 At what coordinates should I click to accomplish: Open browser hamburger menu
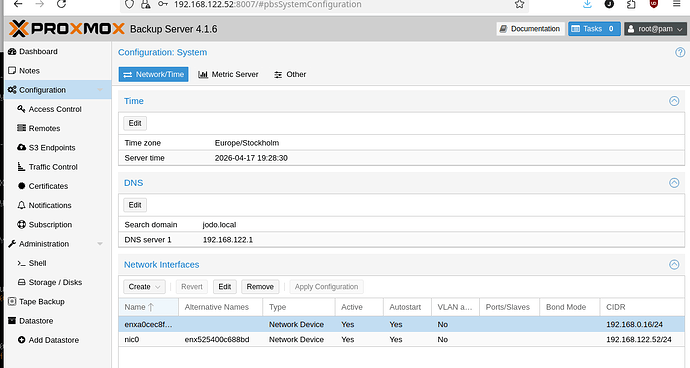[x=676, y=4]
